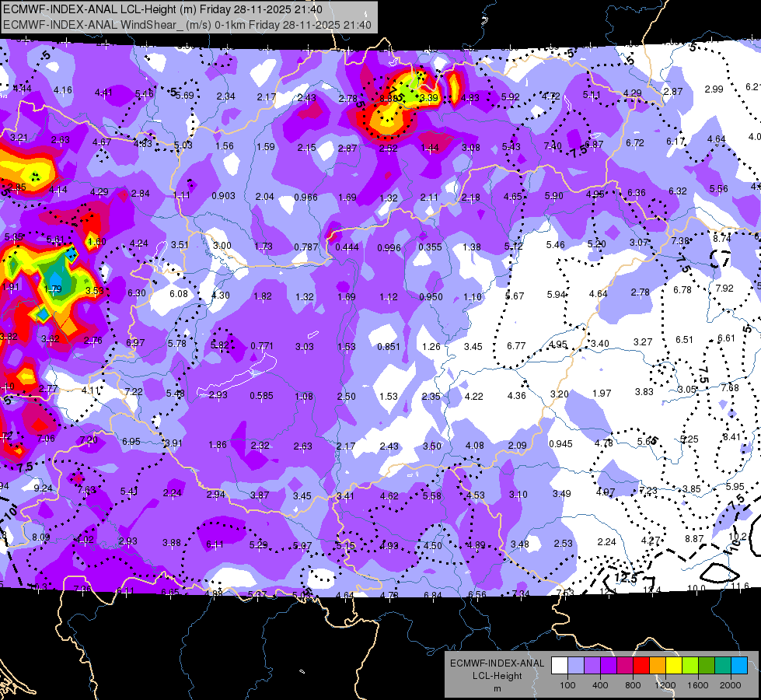Click the wind shear value '8.87'

click(694, 539)
